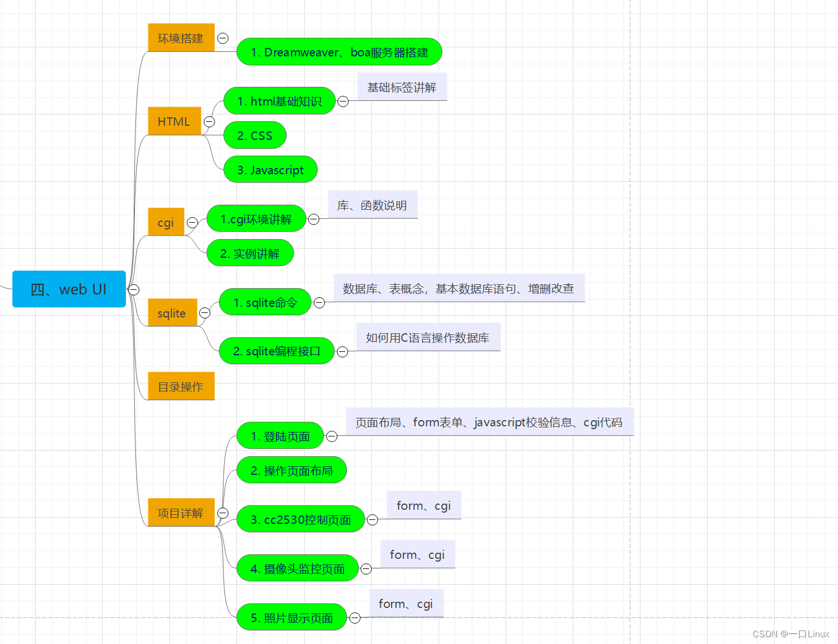Screen dimensions: 838x644
Task: Collapse the cc2530控制页面 node toggle
Action: (x=372, y=520)
